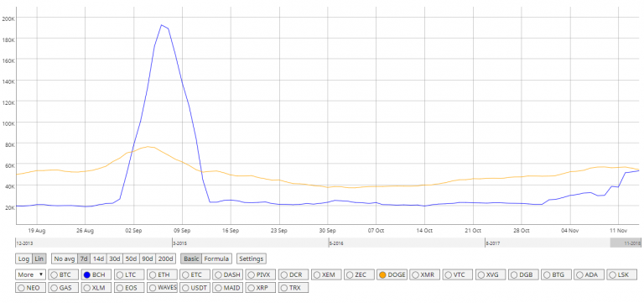Toggle the XRP coin series
The width and height of the screenshot is (644, 303).
[x=260, y=288]
